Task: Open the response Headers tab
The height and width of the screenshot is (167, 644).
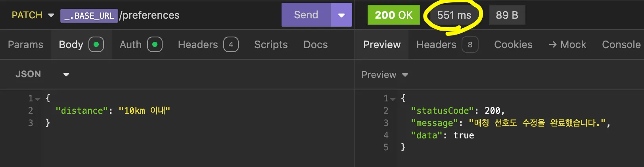Action: [447, 45]
